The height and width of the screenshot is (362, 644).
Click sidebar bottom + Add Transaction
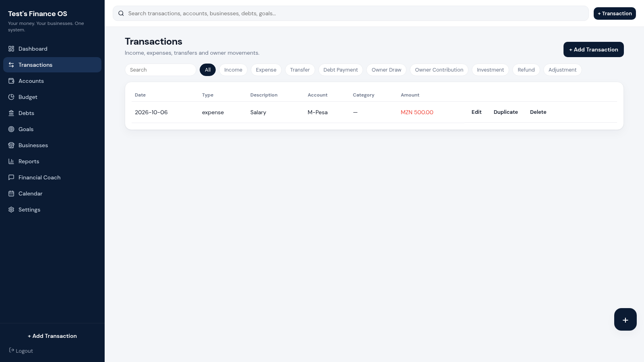[x=52, y=336]
